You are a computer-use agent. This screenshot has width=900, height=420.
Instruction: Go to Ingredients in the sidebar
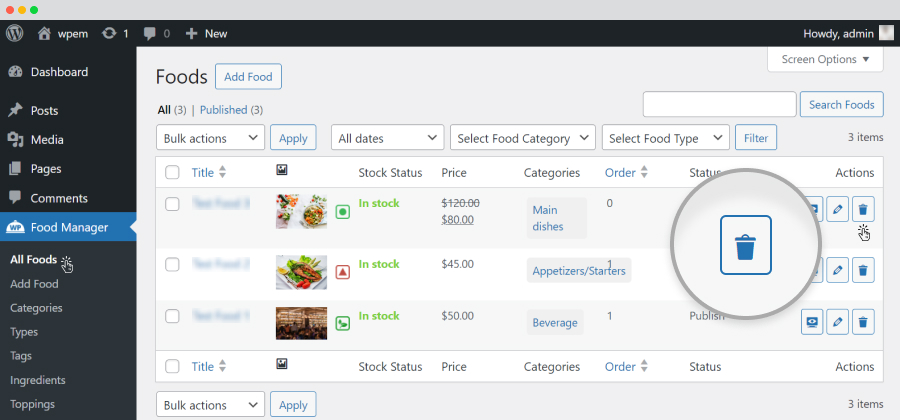(x=38, y=380)
